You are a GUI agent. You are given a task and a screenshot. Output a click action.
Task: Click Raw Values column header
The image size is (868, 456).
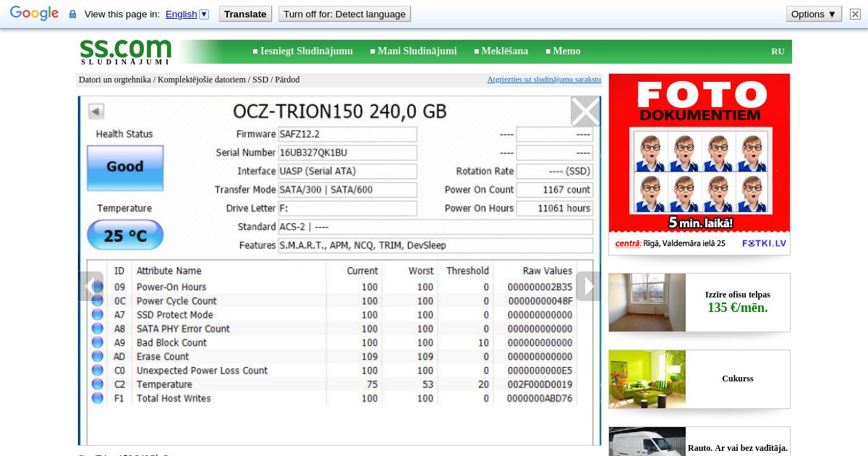pos(548,271)
